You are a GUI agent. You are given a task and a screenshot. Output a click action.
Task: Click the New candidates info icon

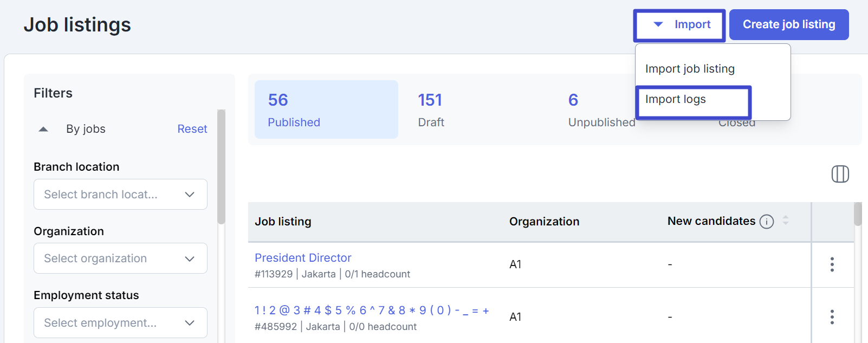(x=766, y=222)
